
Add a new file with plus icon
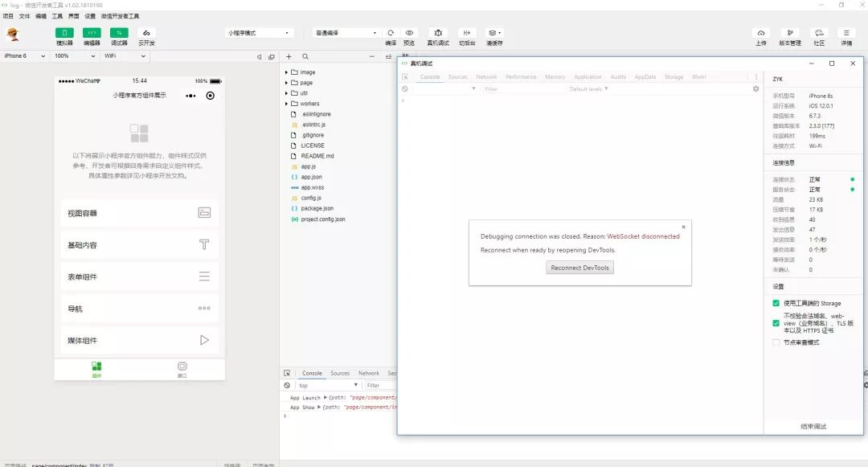pyautogui.click(x=289, y=56)
